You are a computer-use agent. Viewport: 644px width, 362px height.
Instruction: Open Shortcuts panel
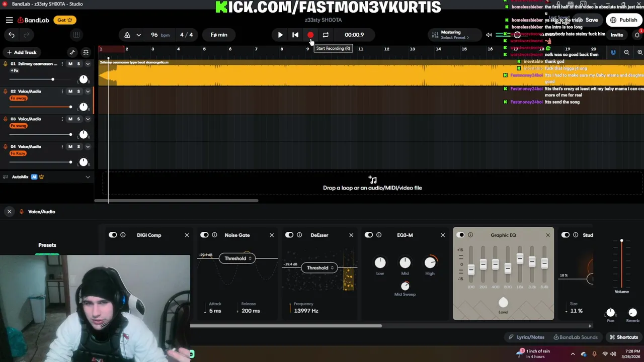pyautogui.click(x=624, y=337)
